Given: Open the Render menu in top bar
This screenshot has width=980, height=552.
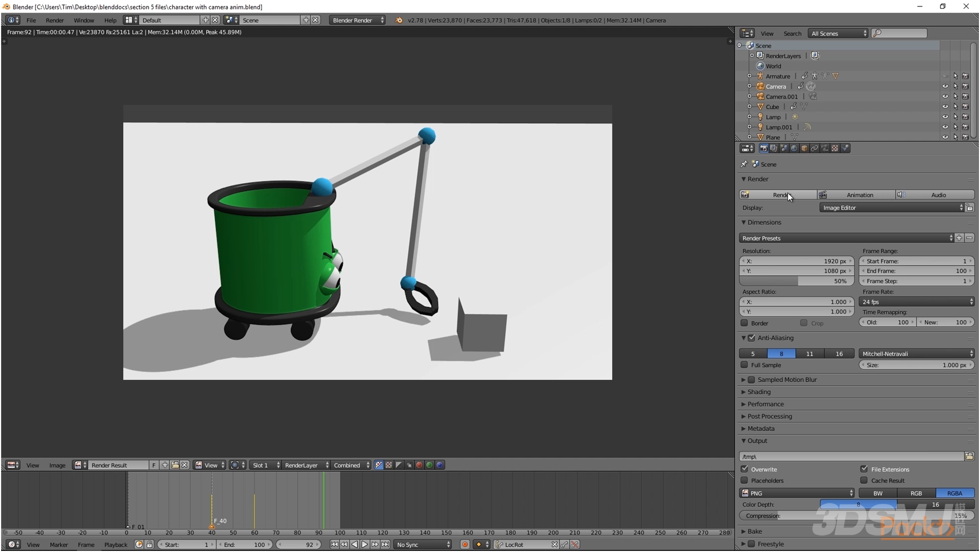Looking at the screenshot, I should point(55,20).
